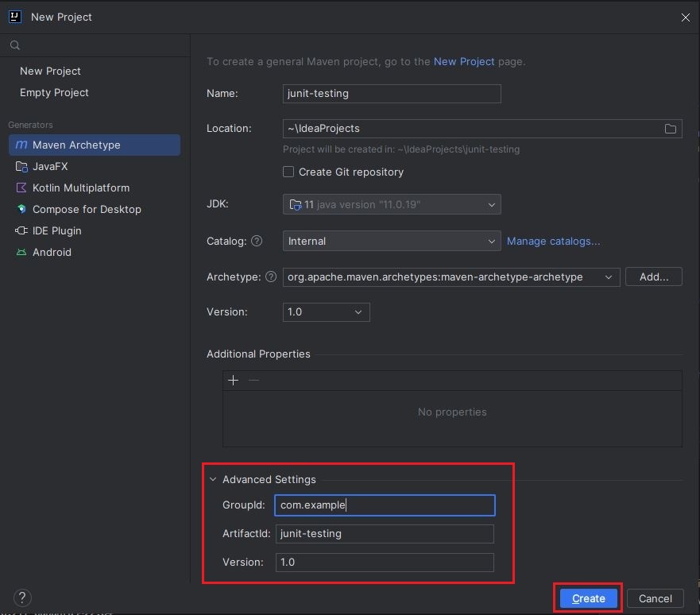
Task: Open the Manage catalogs link
Action: 553,241
